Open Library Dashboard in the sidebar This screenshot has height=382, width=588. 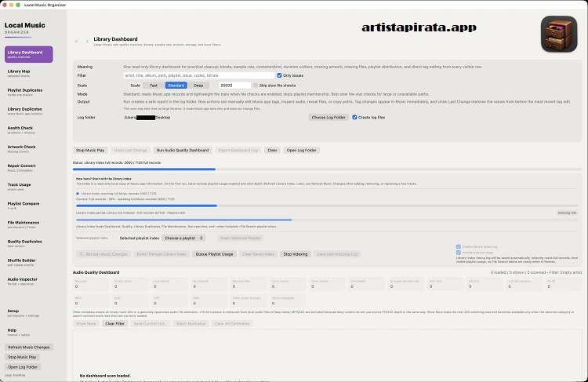coord(29,54)
